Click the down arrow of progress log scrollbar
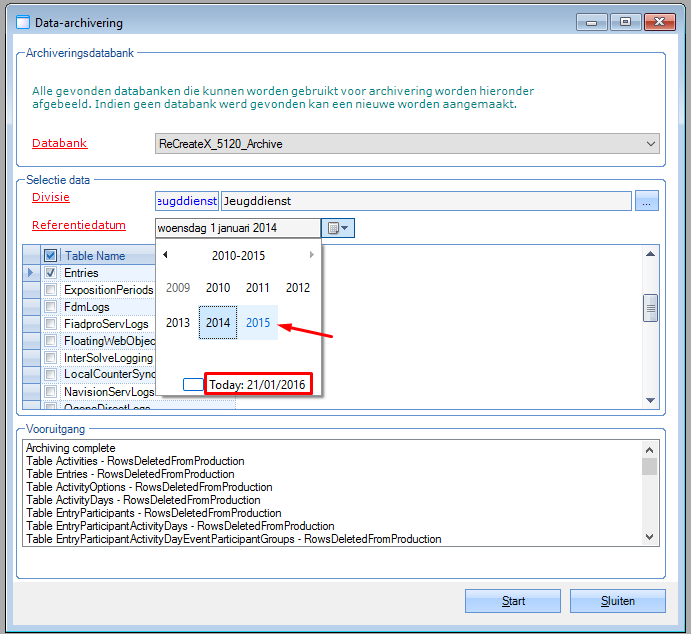This screenshot has width=691, height=634. (x=650, y=537)
